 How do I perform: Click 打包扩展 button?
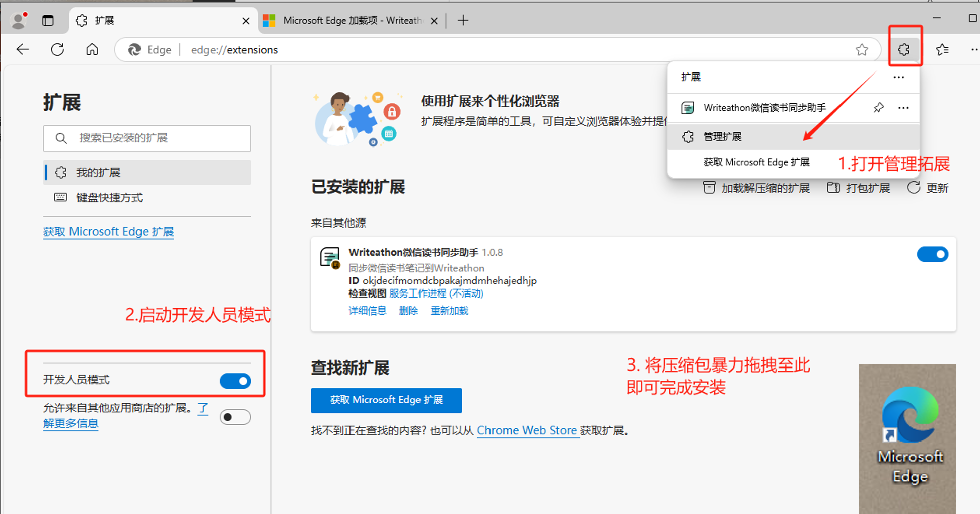pyautogui.click(x=859, y=188)
